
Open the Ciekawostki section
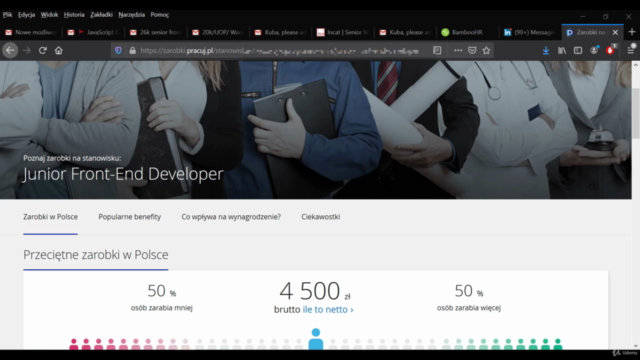(320, 217)
